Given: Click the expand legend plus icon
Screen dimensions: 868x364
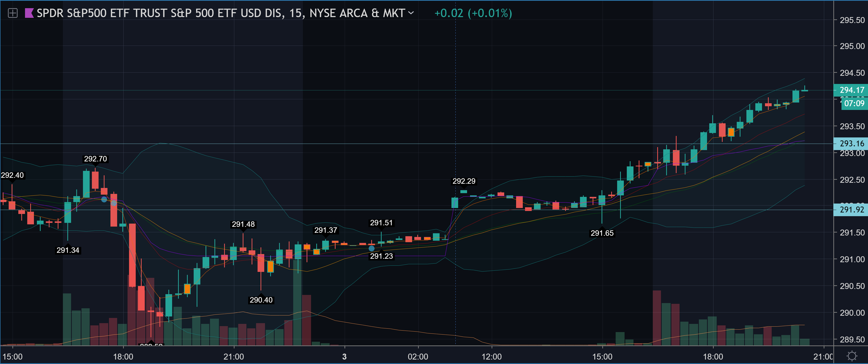Looking at the screenshot, I should [12, 13].
